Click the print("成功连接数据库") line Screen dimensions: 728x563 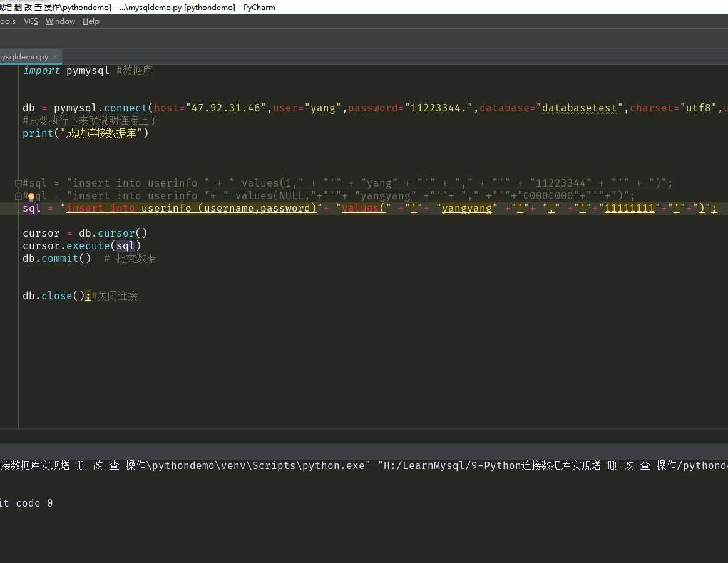tap(85, 133)
